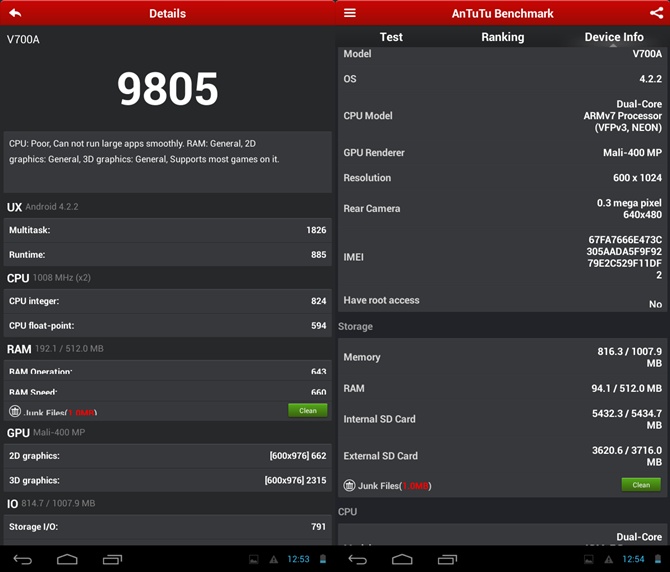This screenshot has height=572, width=670.
Task: Select the CPU integer row
Action: pos(168,301)
